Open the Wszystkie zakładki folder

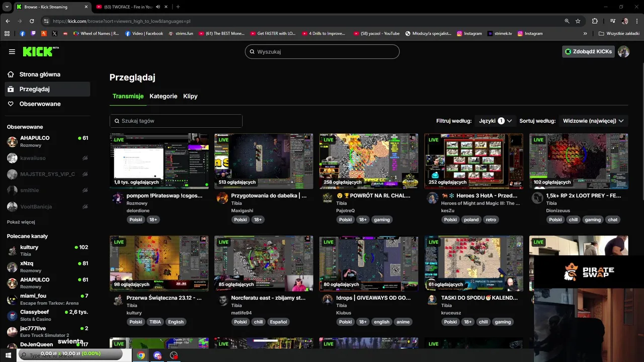coord(618,34)
